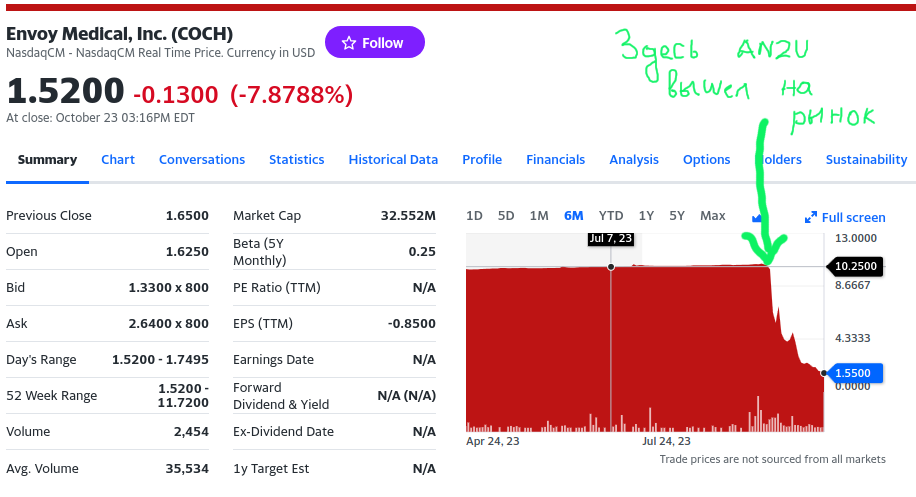This screenshot has height=497, width=916.
Task: Click the (-7.8788%) percent change
Action: coord(292,95)
